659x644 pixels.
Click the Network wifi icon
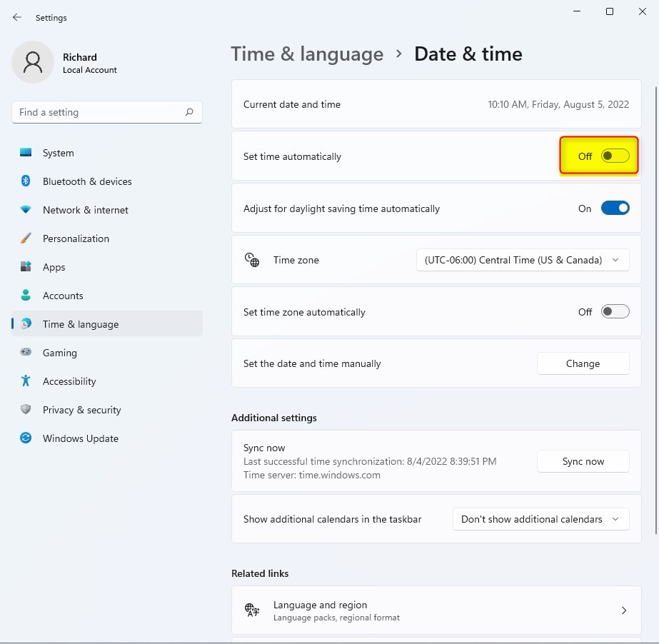tap(26, 209)
